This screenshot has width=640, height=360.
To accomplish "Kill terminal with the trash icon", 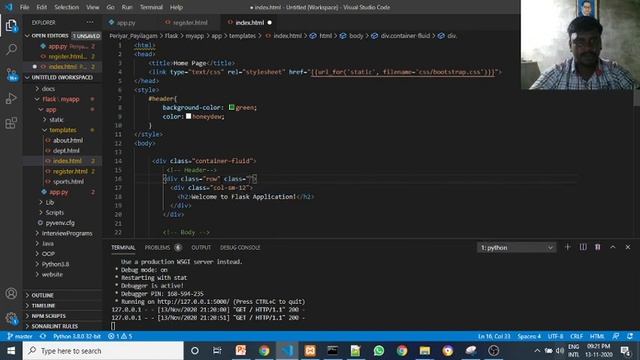I will [x=598, y=247].
